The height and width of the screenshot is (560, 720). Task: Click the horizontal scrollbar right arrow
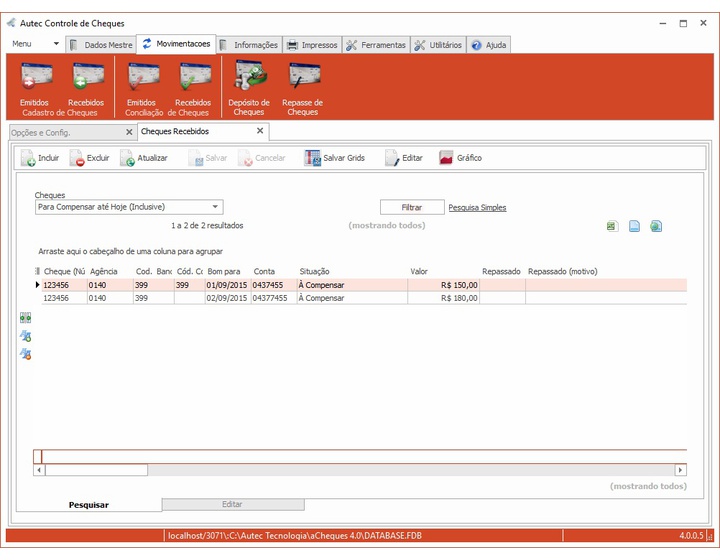tap(681, 470)
